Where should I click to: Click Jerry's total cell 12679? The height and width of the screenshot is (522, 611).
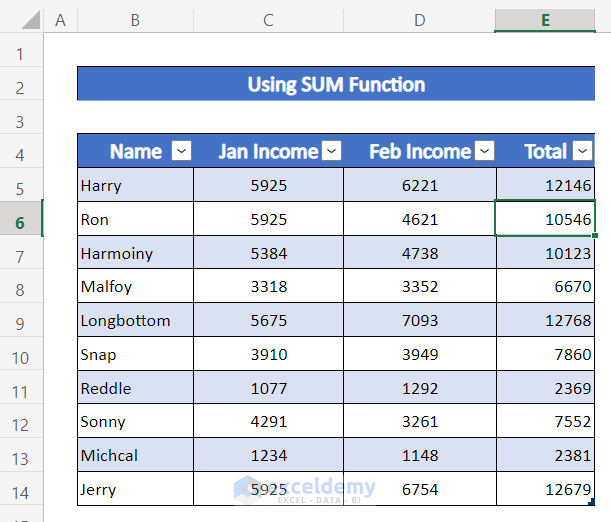(x=545, y=489)
